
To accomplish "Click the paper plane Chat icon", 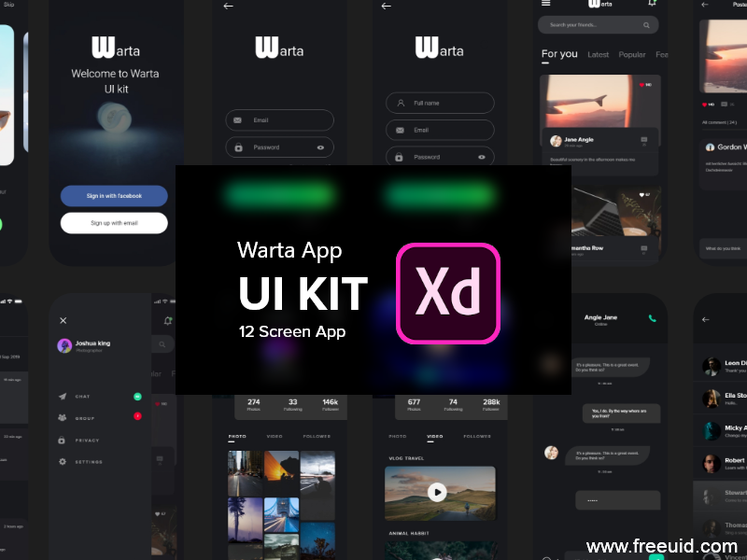I will click(63, 396).
